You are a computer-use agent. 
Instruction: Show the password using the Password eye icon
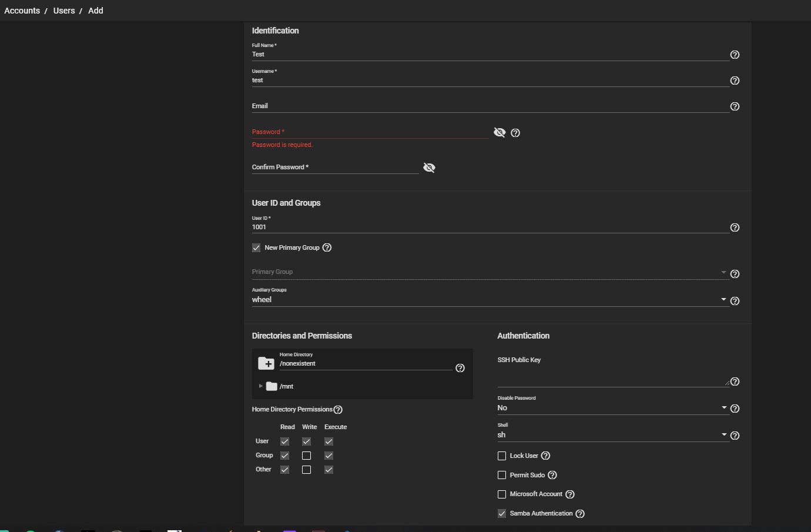[500, 132]
